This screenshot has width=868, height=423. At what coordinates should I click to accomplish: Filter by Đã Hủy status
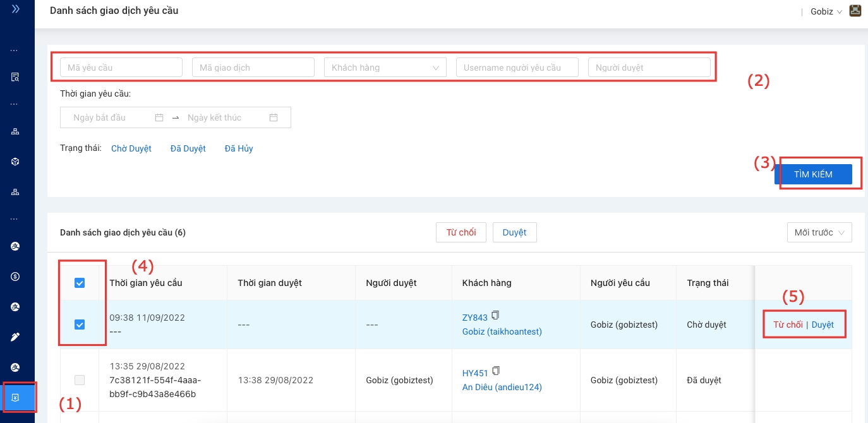point(239,149)
